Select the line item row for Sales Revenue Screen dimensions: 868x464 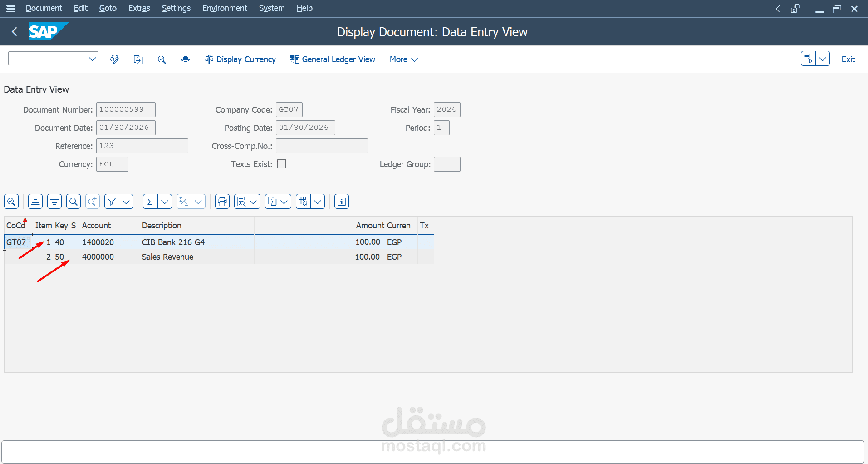(181, 257)
